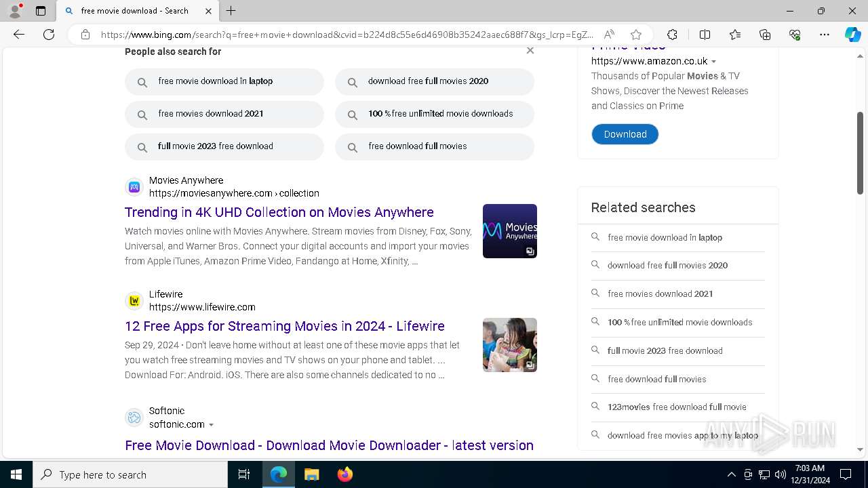Expand amazon.co.uk URL dropdown arrow
Image resolution: width=868 pixels, height=488 pixels.
pyautogui.click(x=713, y=62)
